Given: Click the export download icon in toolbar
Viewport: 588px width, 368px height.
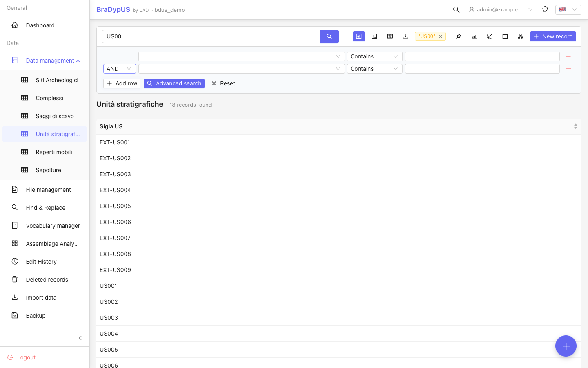Looking at the screenshot, I should [x=405, y=36].
